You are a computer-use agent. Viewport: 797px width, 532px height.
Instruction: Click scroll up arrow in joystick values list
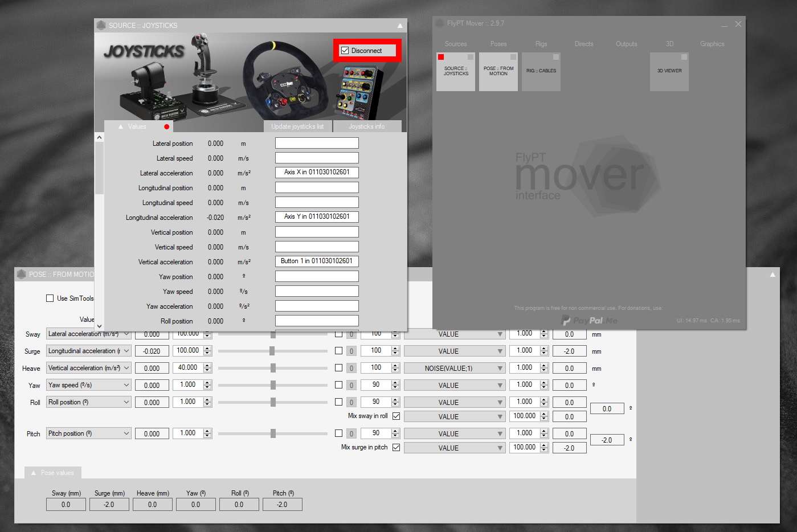[x=99, y=137]
